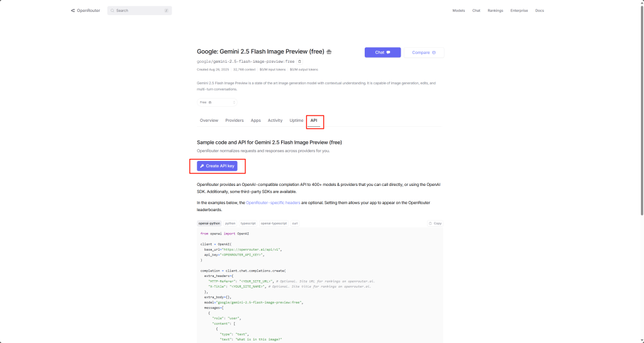Image resolution: width=644 pixels, height=343 pixels.
Task: Open Rankings in the top navigation
Action: click(x=495, y=11)
